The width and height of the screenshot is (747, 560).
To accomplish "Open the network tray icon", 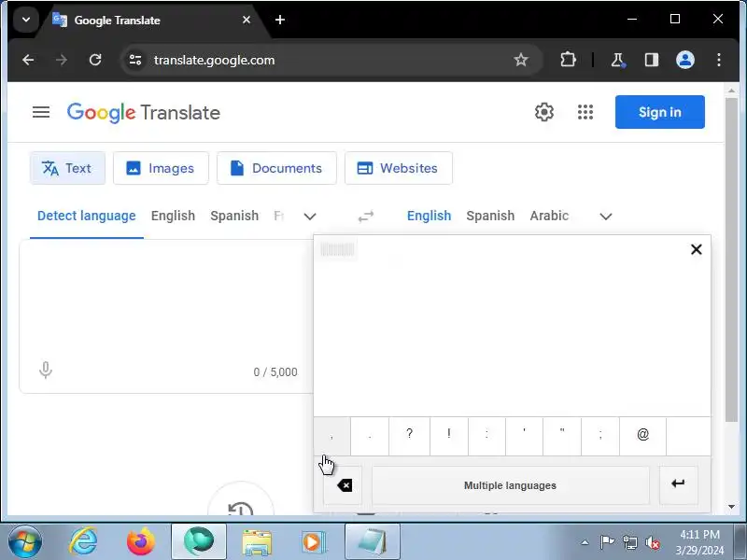I will (629, 542).
